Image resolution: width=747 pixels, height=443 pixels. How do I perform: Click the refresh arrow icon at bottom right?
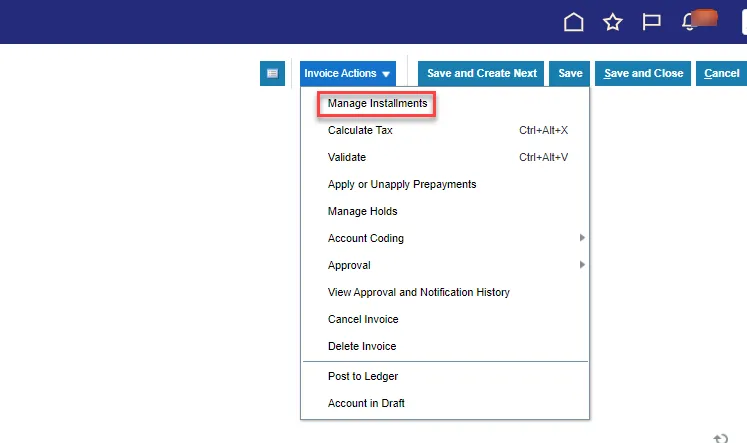click(x=720, y=438)
